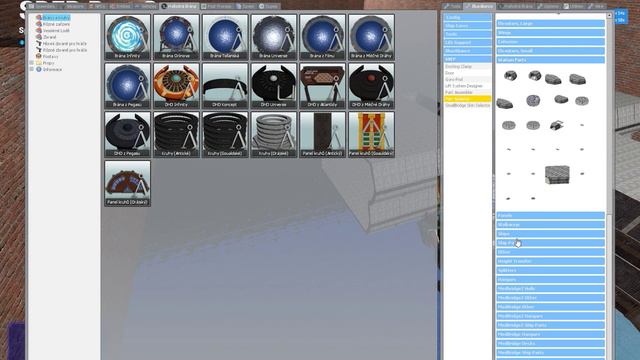The image size is (640, 360).
Task: Select the Props folder
Action: (49, 63)
